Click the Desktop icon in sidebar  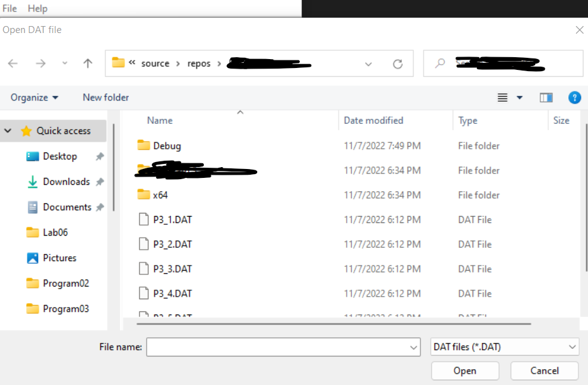pyautogui.click(x=32, y=156)
